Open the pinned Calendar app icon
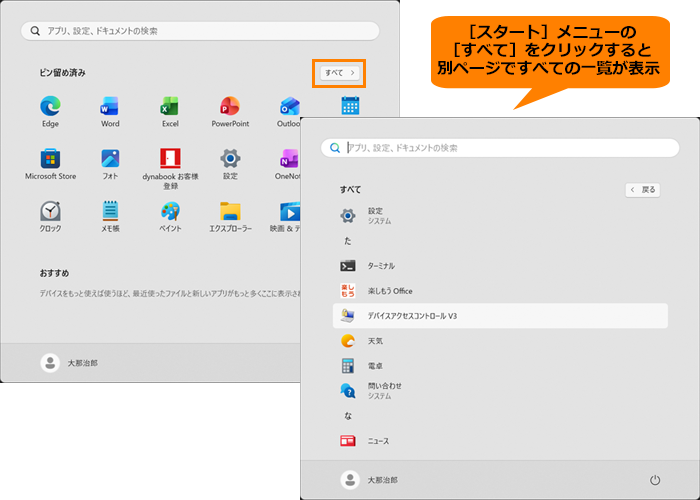This screenshot has width=700, height=500. [x=350, y=106]
